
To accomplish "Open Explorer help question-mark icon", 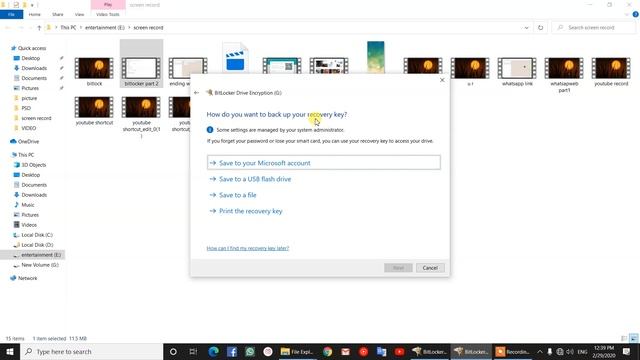I will (x=636, y=14).
